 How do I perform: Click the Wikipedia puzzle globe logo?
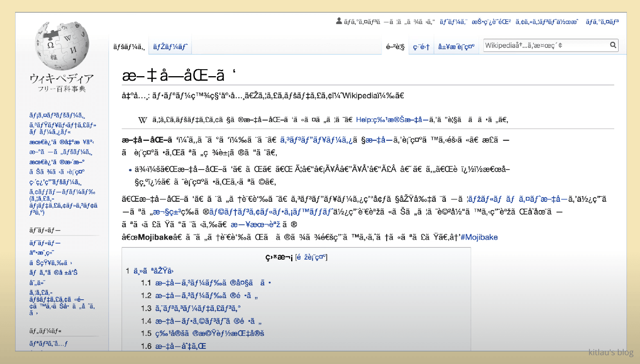tap(62, 46)
